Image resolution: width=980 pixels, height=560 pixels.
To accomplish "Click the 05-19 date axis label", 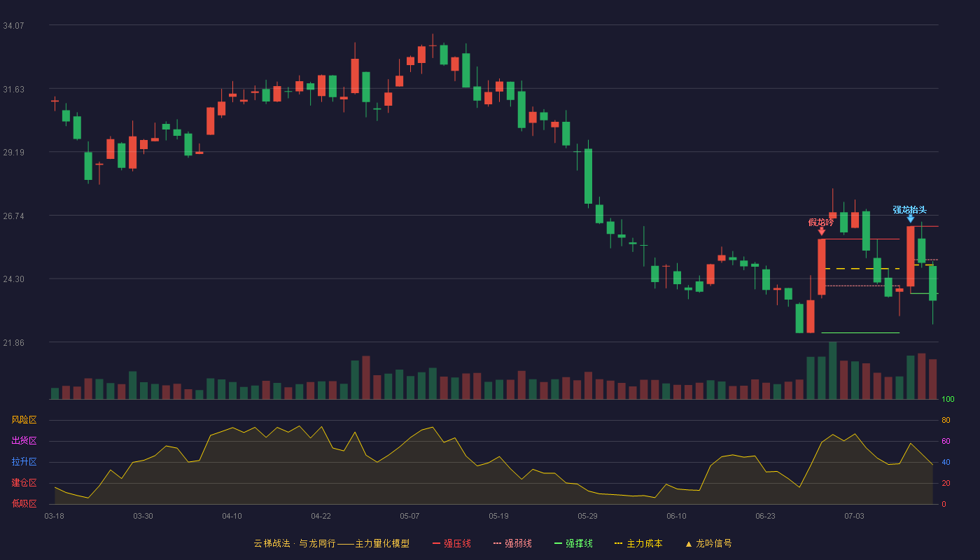I will click(498, 516).
